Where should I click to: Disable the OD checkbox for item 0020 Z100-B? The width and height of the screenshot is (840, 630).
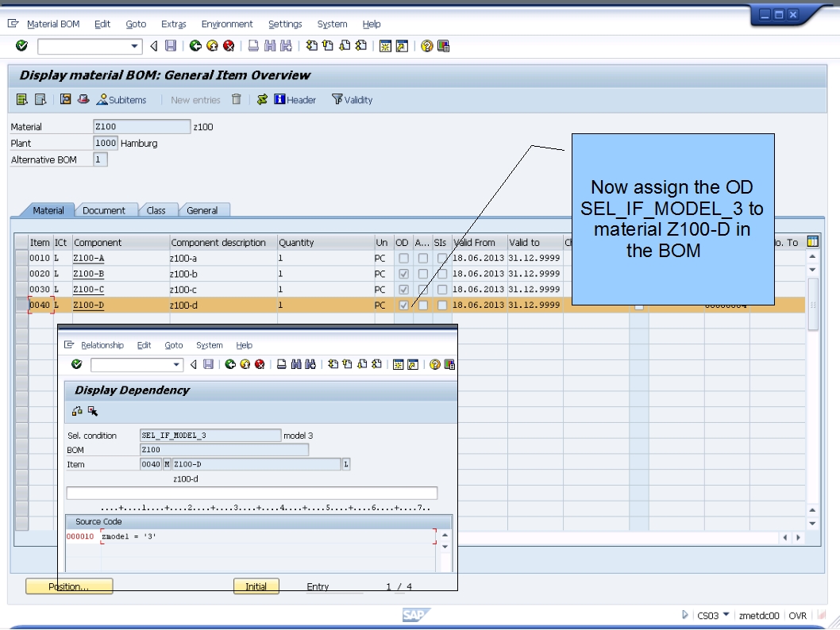pyautogui.click(x=402, y=273)
